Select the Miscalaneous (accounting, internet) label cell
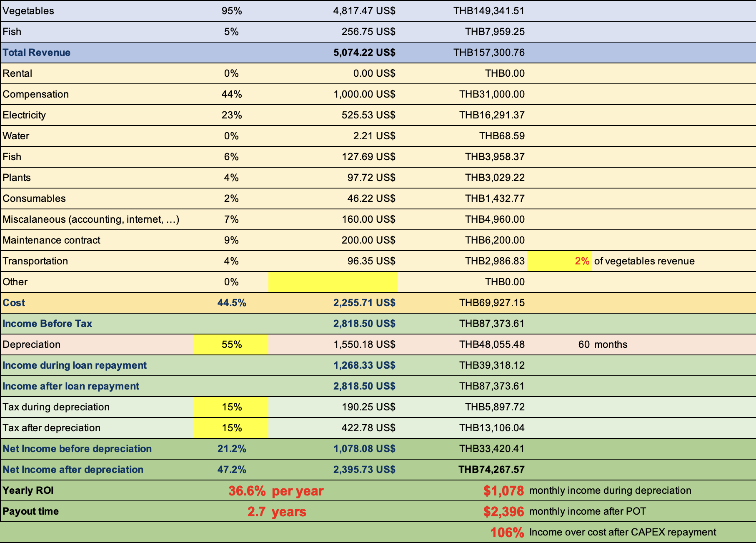 tap(91, 219)
